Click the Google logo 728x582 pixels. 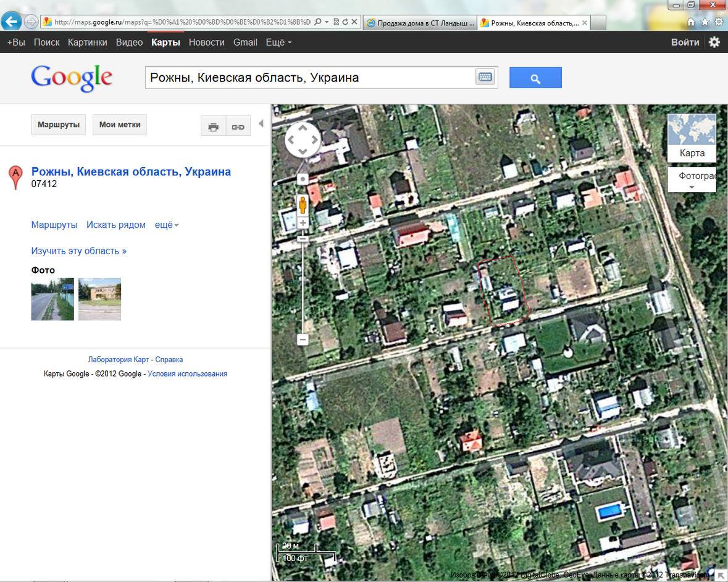click(72, 78)
